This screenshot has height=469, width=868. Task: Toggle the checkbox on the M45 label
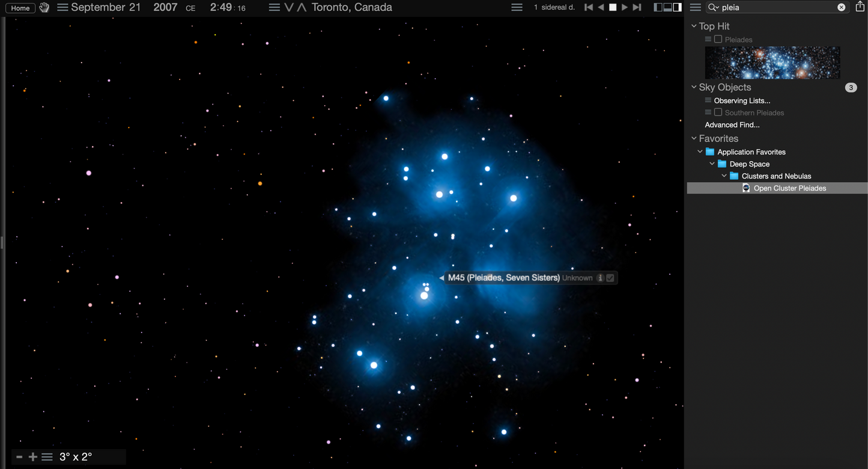coord(610,278)
